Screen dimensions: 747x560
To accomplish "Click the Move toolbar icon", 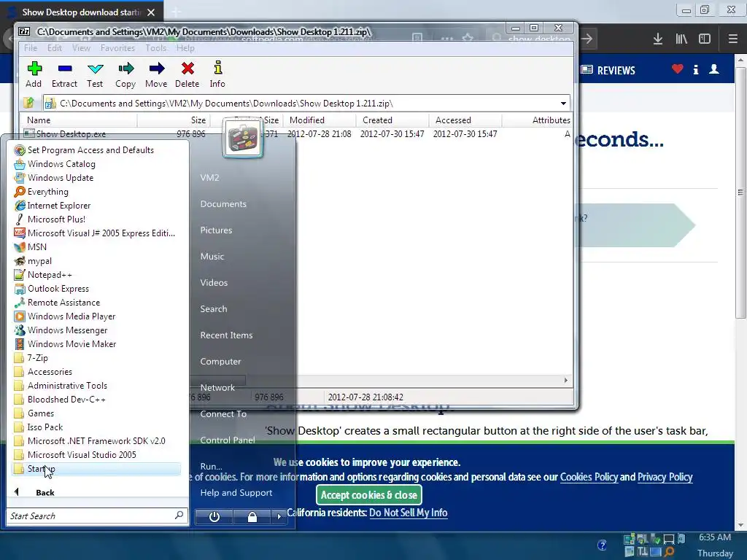I will (156, 74).
